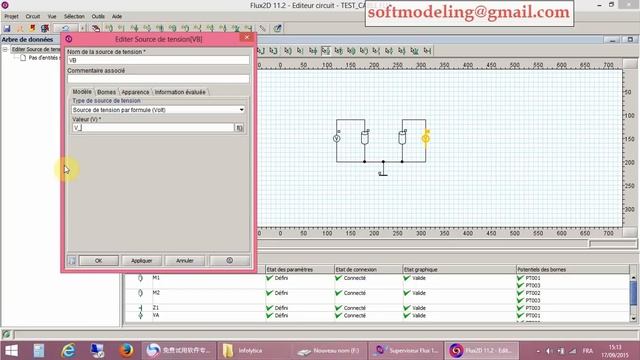
Task: Switch to Superviseur Flux taskbar window
Action: (407, 351)
